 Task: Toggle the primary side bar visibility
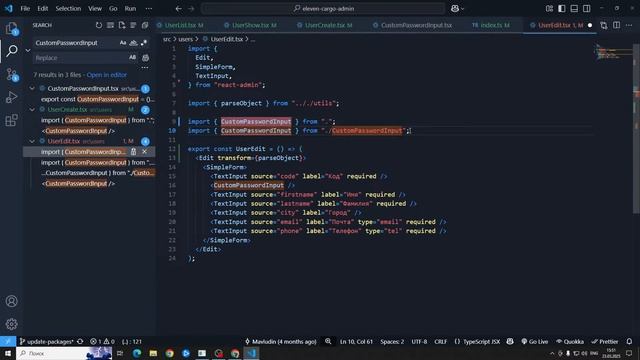[562, 9]
